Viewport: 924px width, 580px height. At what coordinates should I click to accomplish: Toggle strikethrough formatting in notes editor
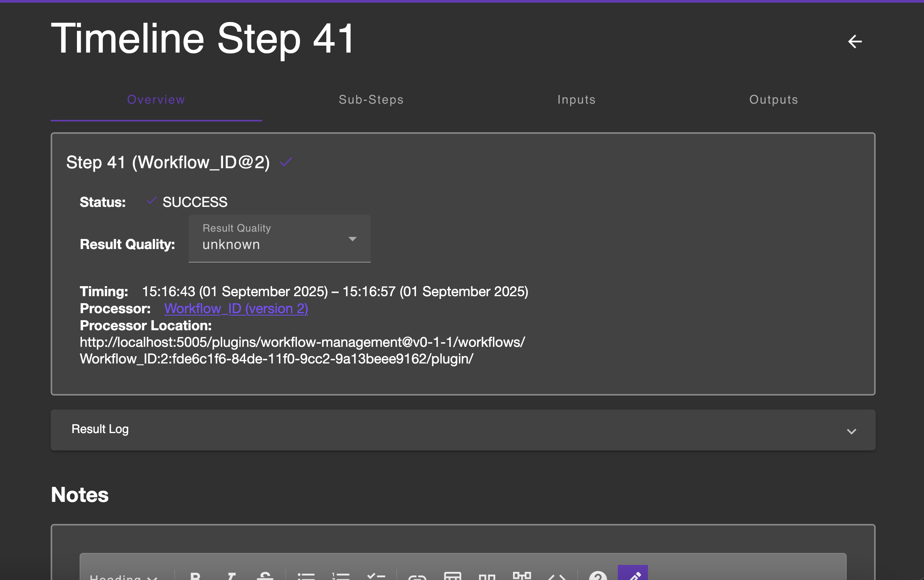pyautogui.click(x=265, y=576)
